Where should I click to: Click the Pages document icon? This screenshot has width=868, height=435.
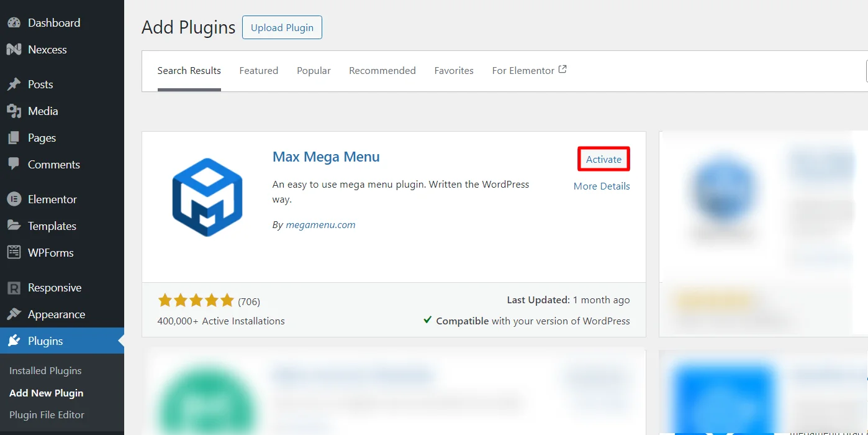tap(14, 138)
